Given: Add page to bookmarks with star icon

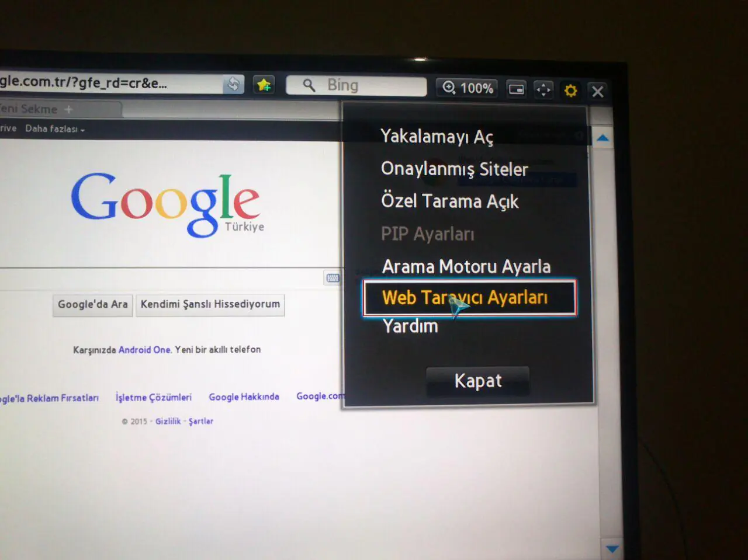Looking at the screenshot, I should click(264, 85).
